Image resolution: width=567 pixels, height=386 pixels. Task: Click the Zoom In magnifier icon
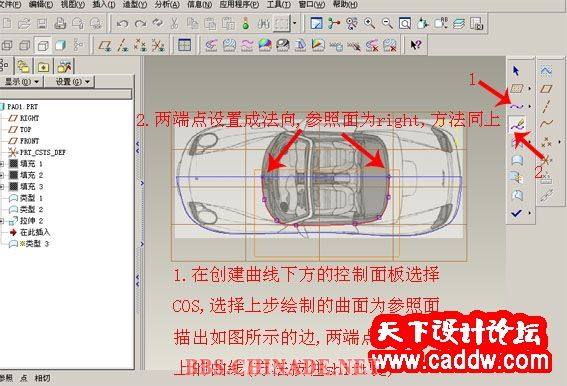[x=369, y=24]
